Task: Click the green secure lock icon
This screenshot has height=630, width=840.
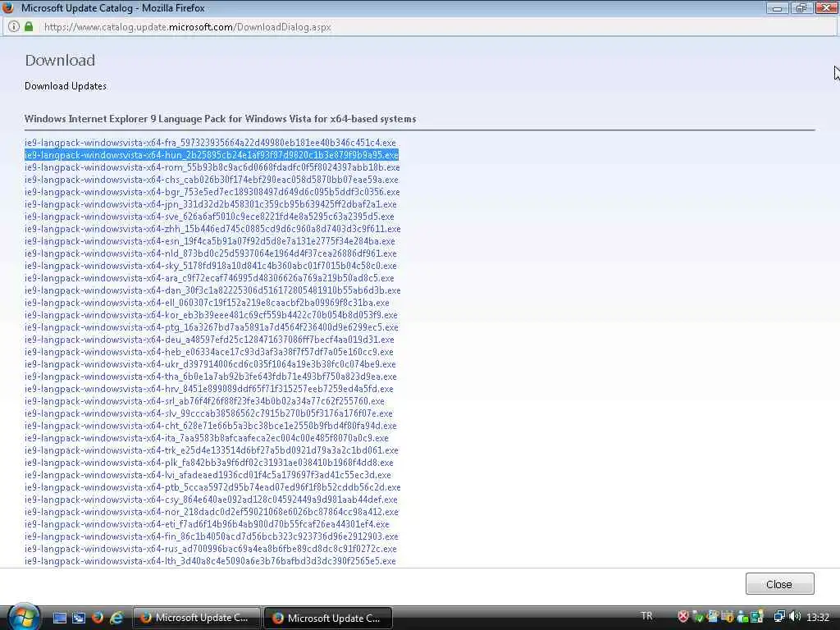Action: click(x=29, y=26)
